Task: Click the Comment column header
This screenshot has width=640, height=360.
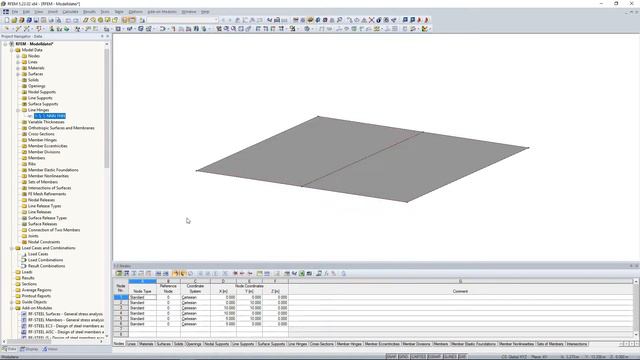Action: click(460, 291)
